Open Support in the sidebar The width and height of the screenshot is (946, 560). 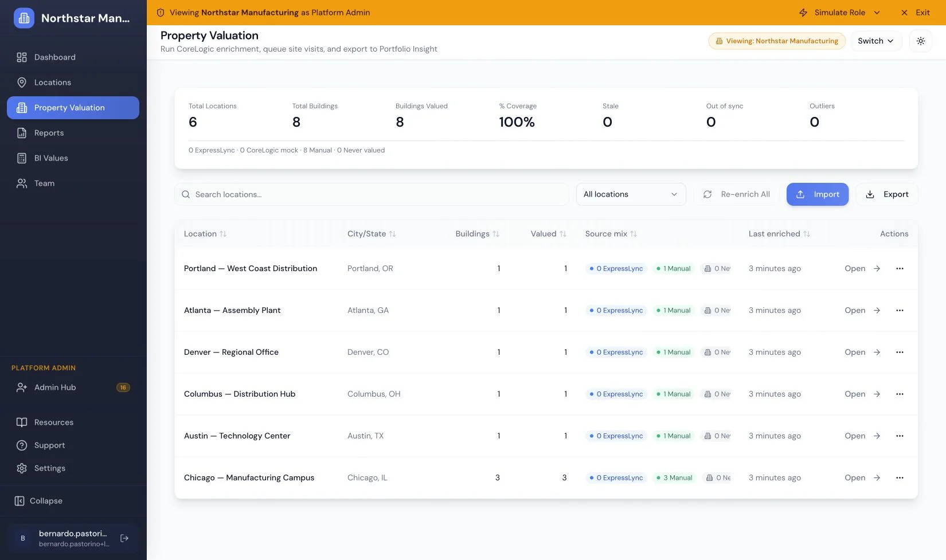pos(73,445)
